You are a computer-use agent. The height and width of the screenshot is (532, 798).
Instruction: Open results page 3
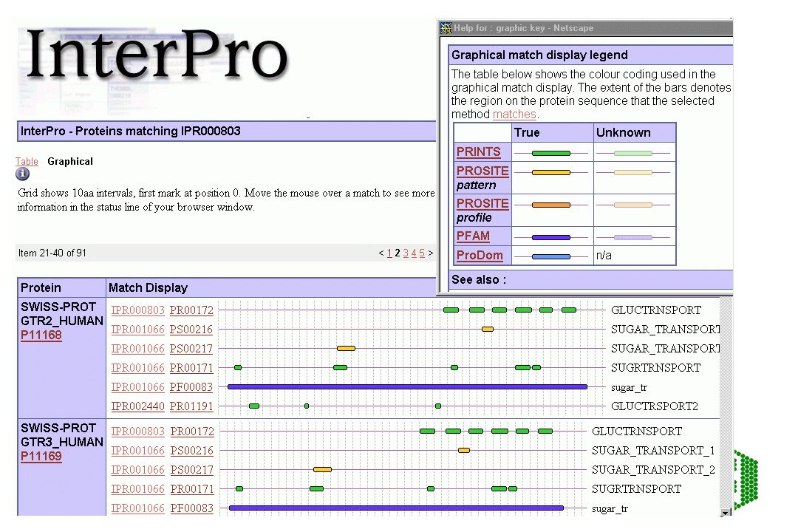tap(406, 253)
